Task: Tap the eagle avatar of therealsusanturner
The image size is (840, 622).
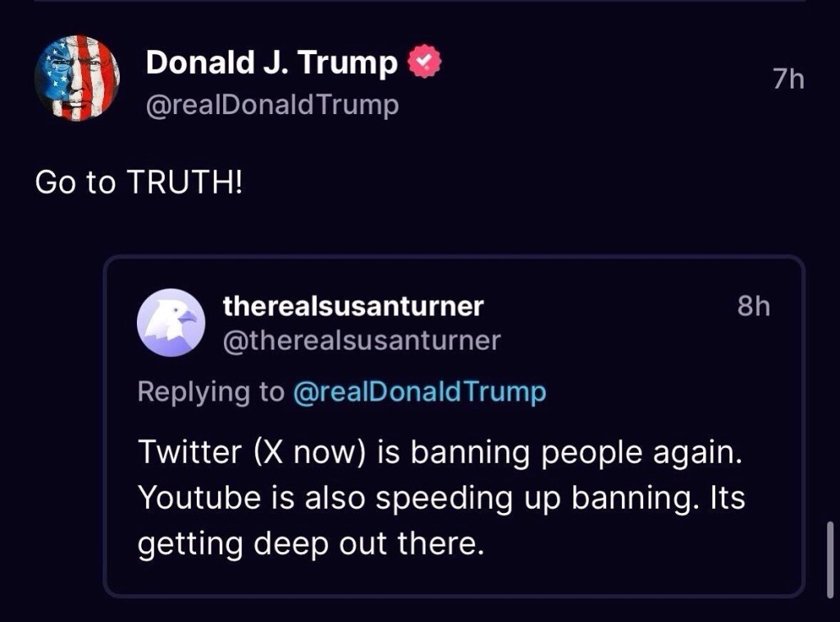Action: [x=171, y=322]
